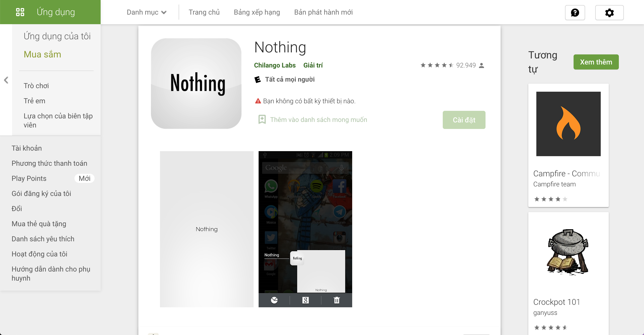Click the Nothing app icon image
Viewport: 644px width, 335px height.
click(x=196, y=83)
